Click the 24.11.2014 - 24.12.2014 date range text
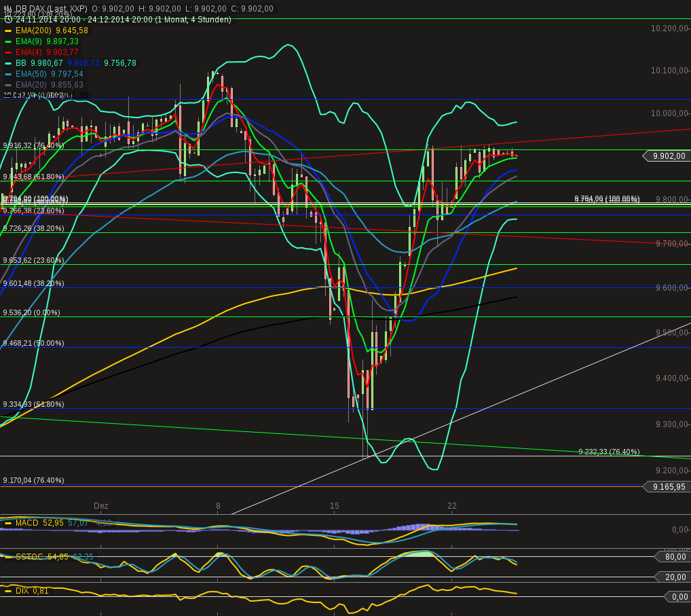The image size is (691, 616). [124, 20]
